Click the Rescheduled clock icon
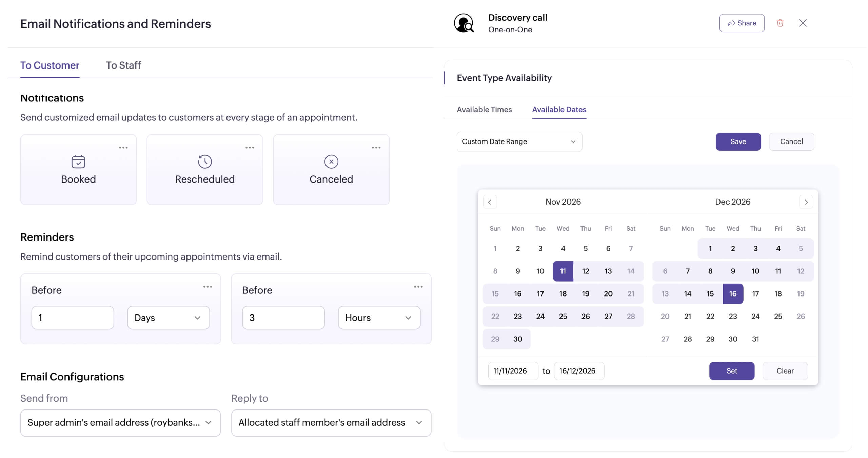This screenshot has height=458, width=868. (x=205, y=161)
